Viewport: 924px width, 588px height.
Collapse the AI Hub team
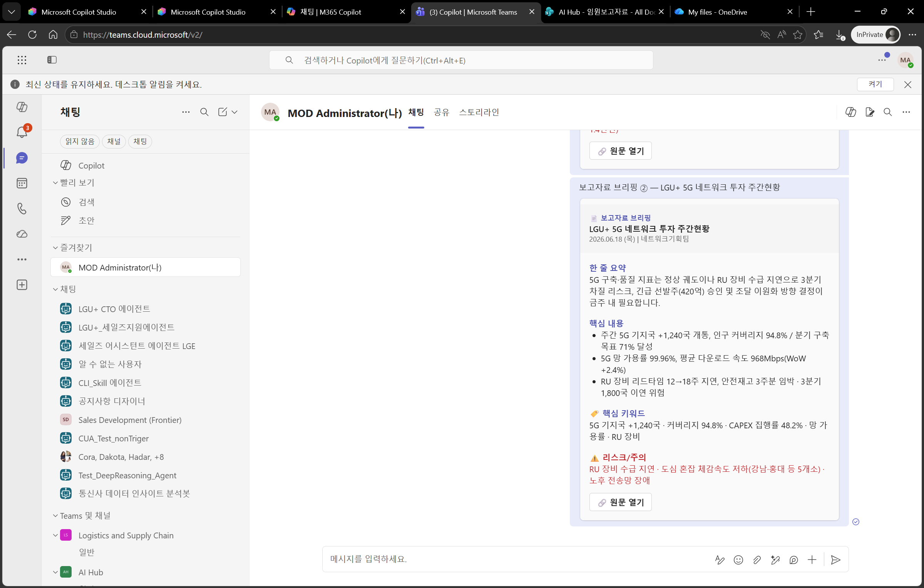[x=55, y=572]
